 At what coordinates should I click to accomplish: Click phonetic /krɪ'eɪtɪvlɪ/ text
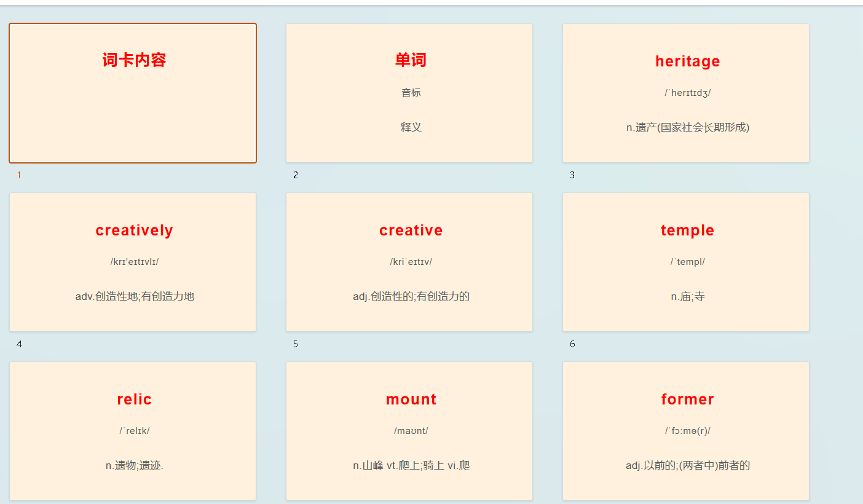click(135, 262)
